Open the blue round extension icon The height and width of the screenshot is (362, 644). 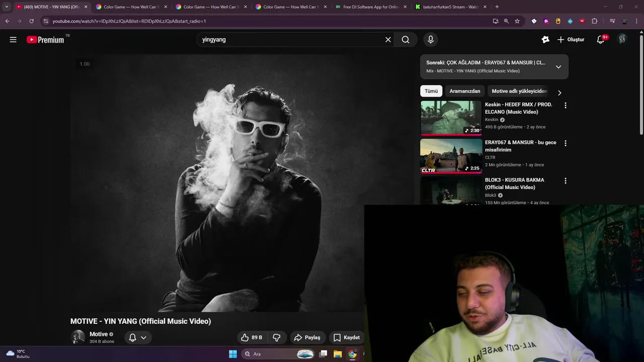(x=570, y=21)
